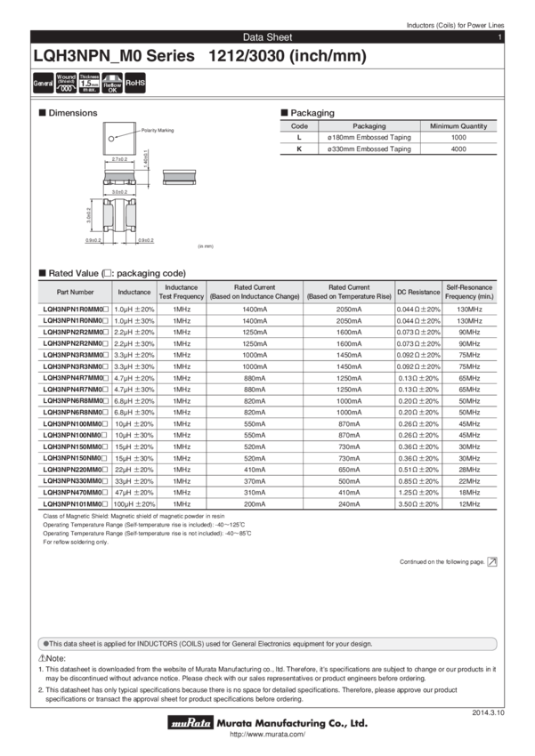Click DC resistance '1.25Ω ±20%' cell
Image resolution: width=535 pixels, height=756 pixels.
click(418, 493)
